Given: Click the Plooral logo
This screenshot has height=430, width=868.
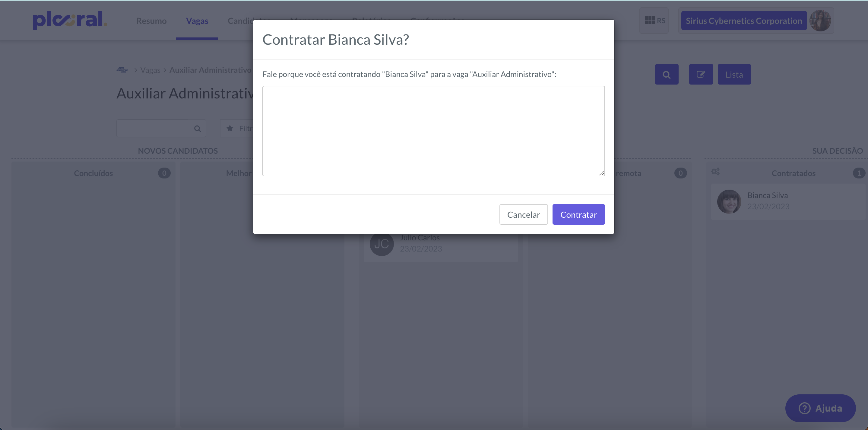Looking at the screenshot, I should [x=70, y=20].
